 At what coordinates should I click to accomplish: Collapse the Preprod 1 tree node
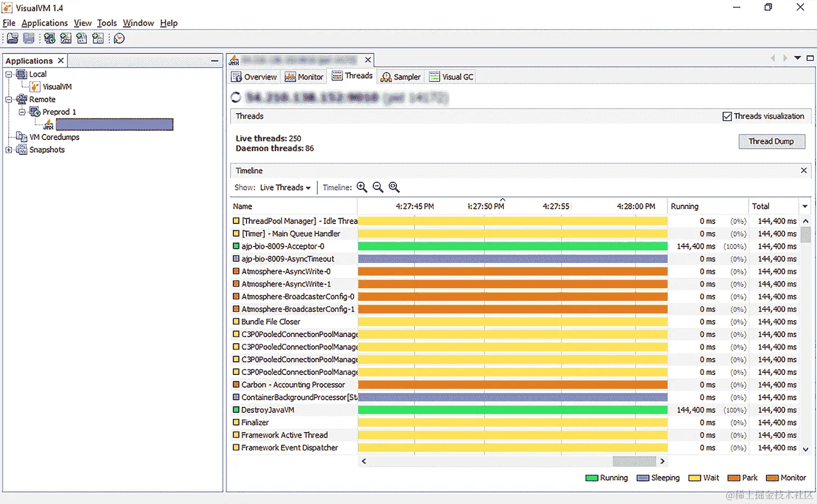click(x=22, y=112)
